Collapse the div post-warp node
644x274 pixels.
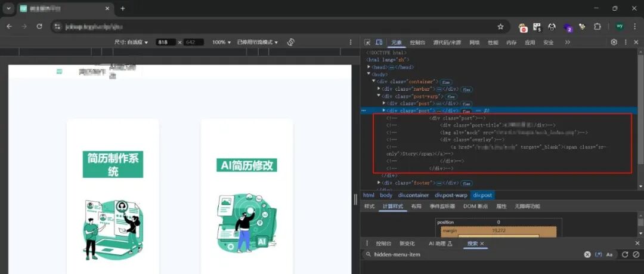tap(379, 96)
